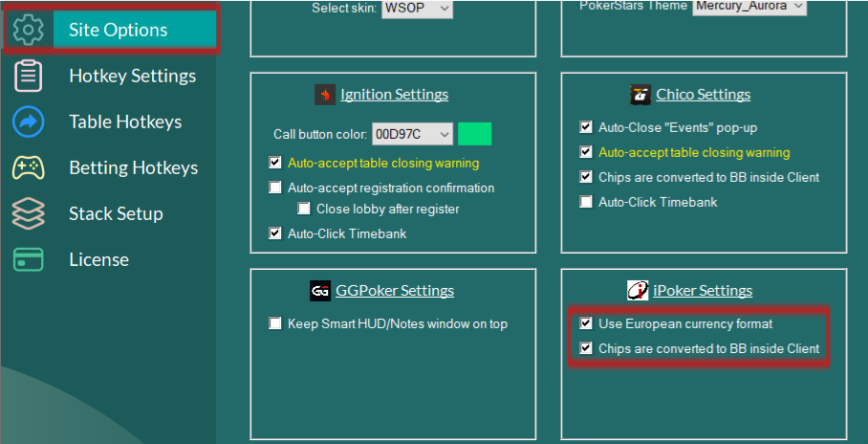Image resolution: width=868 pixels, height=444 pixels.
Task: Toggle iPoker Chips converted to BB checkbox
Action: point(586,348)
